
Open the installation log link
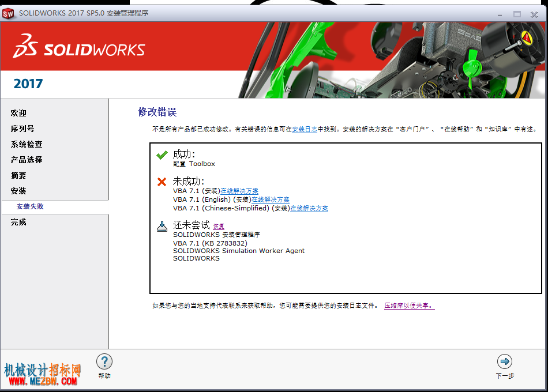pos(305,129)
